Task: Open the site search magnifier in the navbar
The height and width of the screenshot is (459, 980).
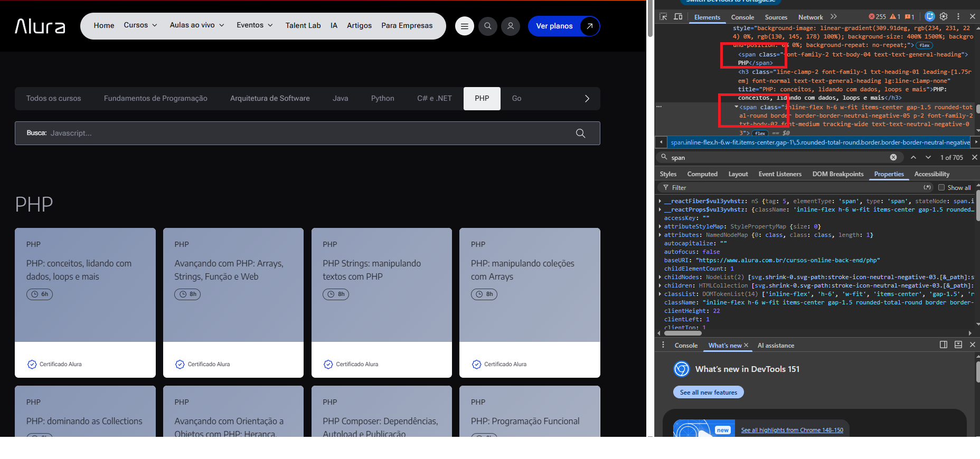Action: 488,26
